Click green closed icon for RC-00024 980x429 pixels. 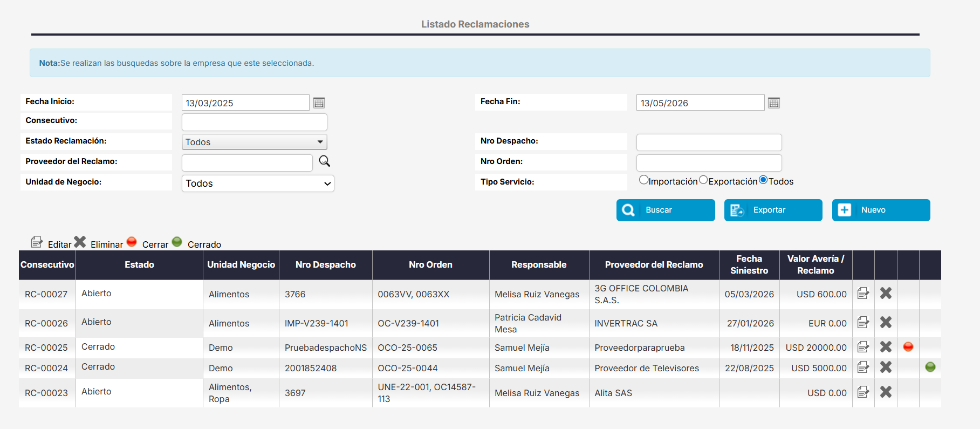(x=930, y=367)
